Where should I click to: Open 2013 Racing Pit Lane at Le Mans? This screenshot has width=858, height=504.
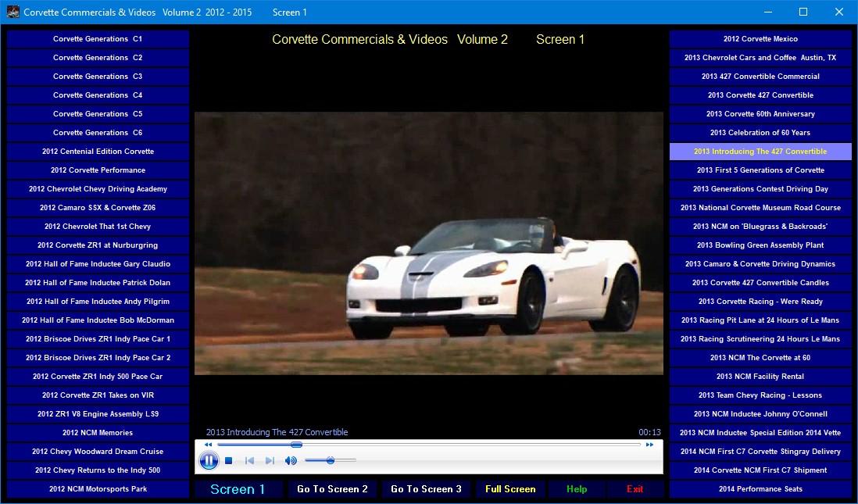(x=760, y=320)
